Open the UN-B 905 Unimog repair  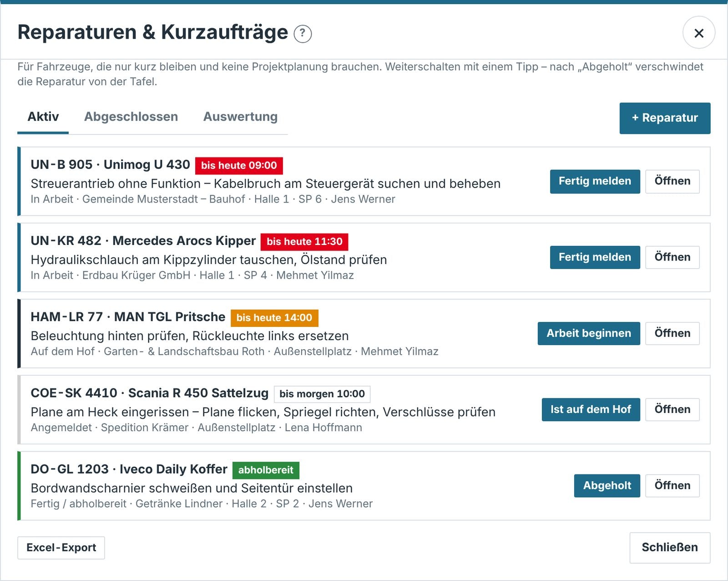click(672, 181)
